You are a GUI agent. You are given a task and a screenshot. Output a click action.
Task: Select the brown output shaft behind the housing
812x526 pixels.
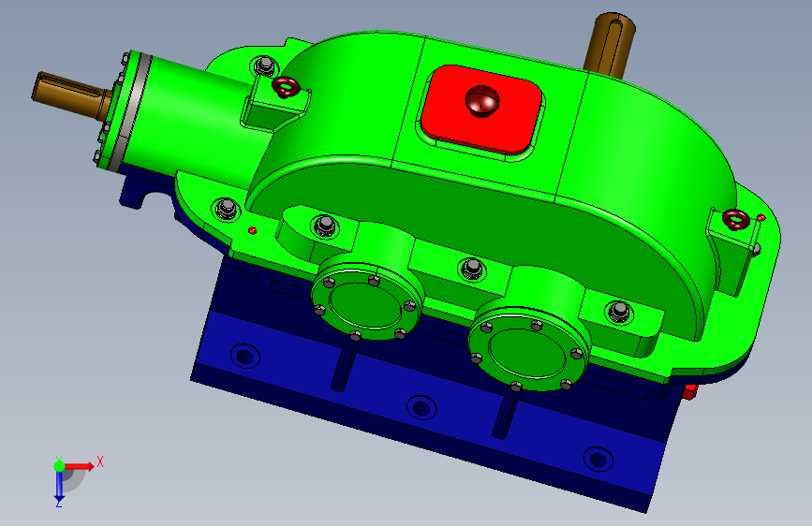pyautogui.click(x=610, y=45)
